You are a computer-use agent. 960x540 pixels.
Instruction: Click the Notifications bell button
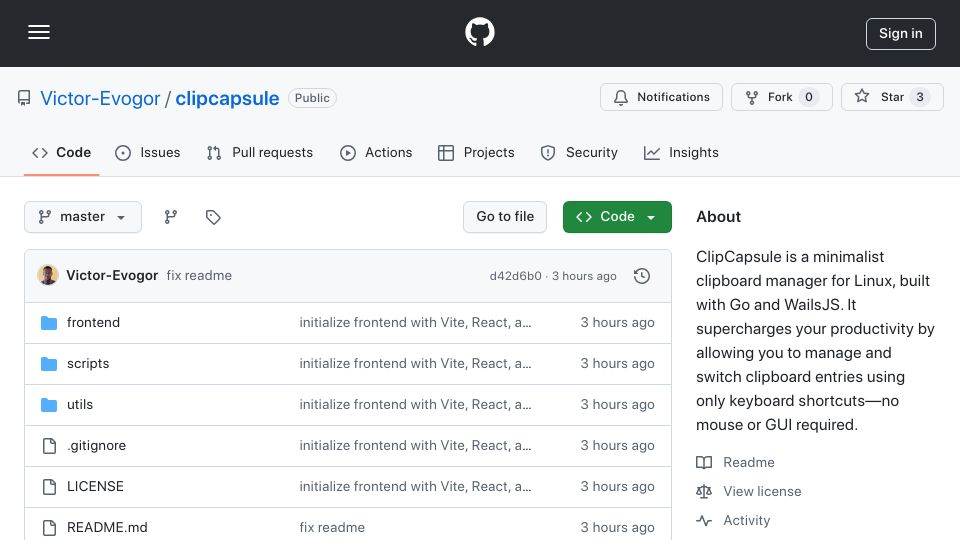pyautogui.click(x=661, y=97)
